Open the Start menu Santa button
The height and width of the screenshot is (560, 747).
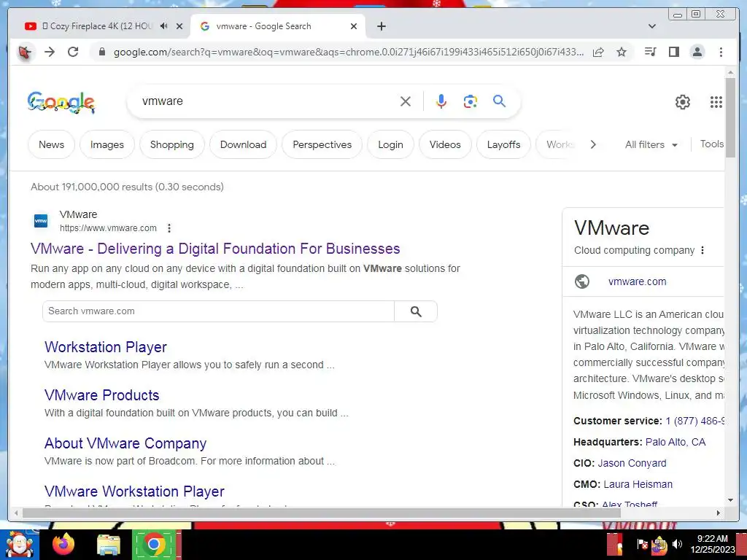19,544
